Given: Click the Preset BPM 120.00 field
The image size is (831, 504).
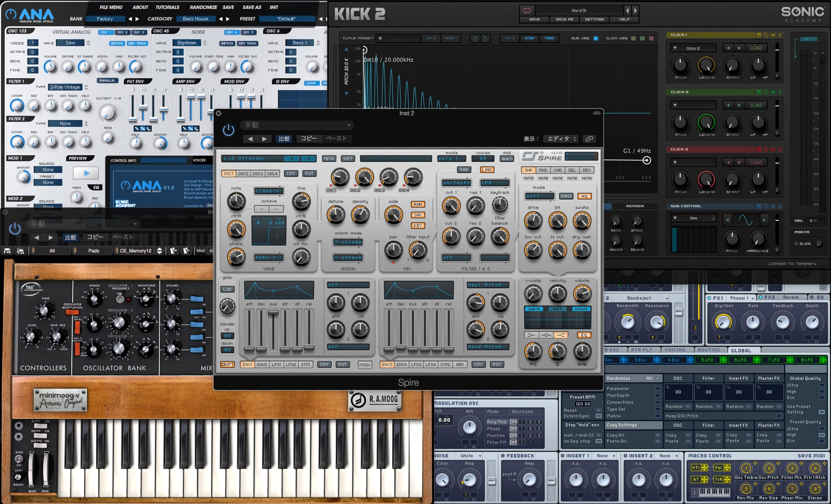Looking at the screenshot, I should point(582,404).
